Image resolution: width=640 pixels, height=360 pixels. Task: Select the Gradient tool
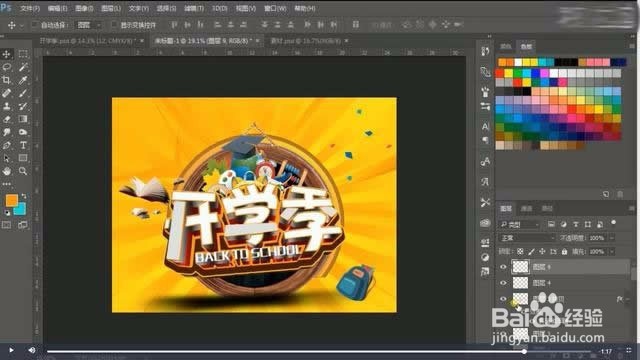[x=23, y=119]
